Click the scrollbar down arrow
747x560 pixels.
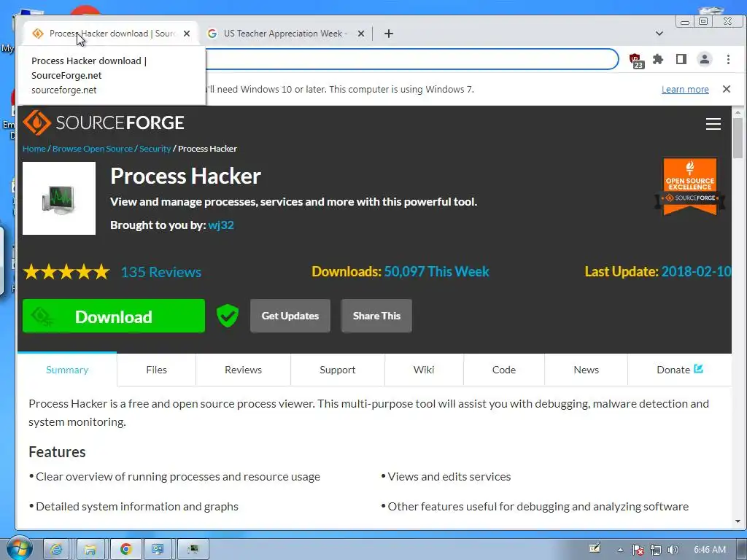(x=738, y=521)
